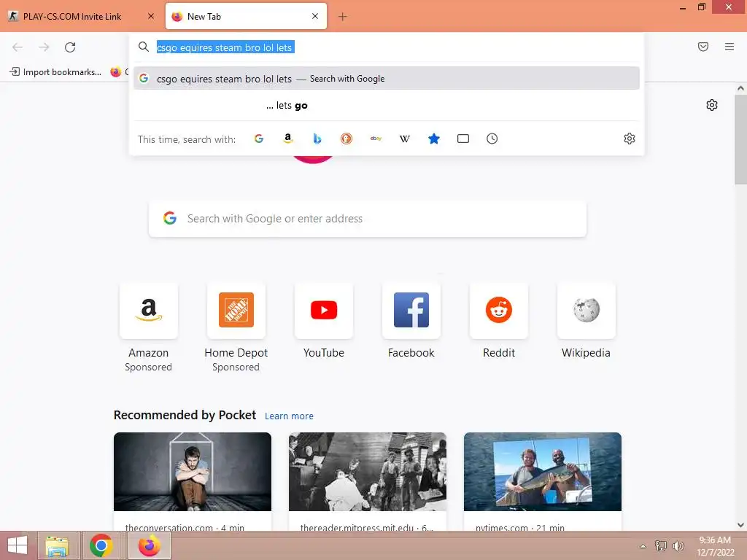Show hidden system tray icons
747x560 pixels.
point(643,546)
